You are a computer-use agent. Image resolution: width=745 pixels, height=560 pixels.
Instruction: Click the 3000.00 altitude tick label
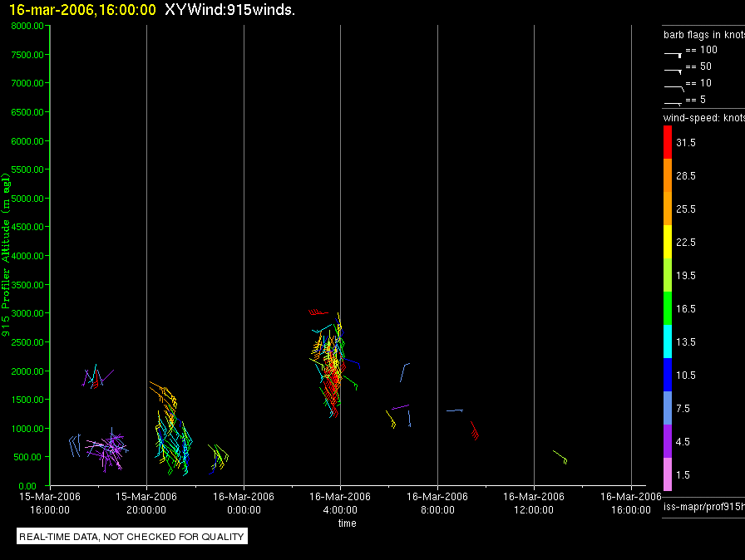pos(27,313)
